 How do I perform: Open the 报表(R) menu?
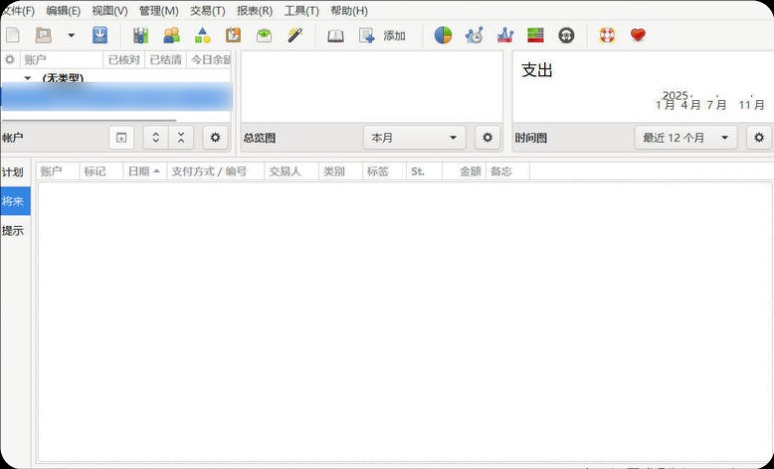[255, 11]
